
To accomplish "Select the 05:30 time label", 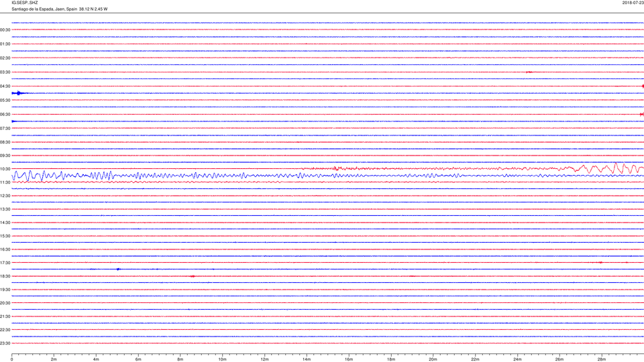I will click(5, 100).
